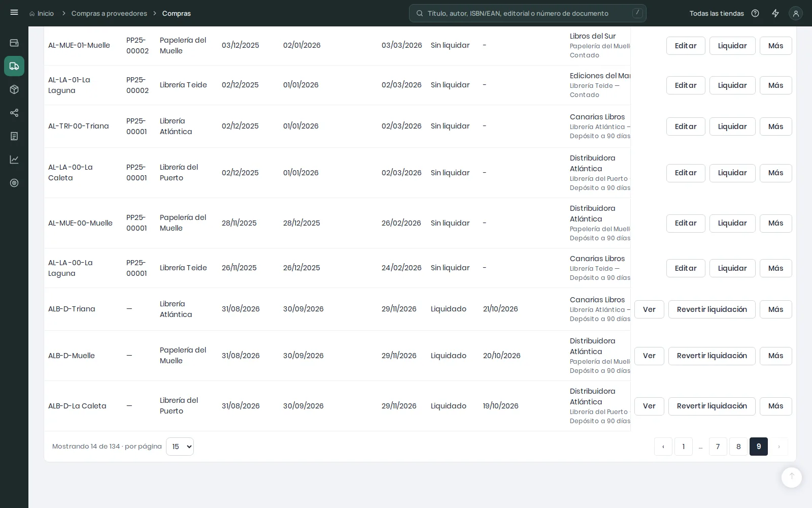Click the lightning bolt quick actions icon

tap(775, 13)
